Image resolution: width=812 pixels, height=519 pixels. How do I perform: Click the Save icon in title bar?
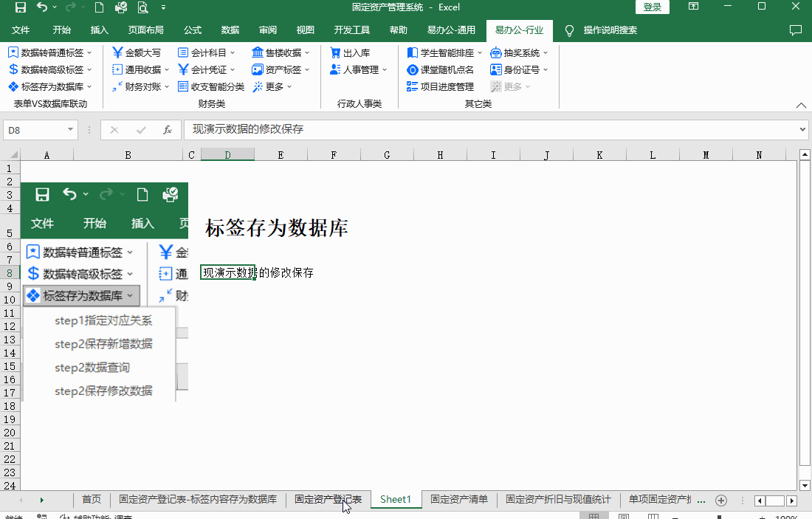click(20, 7)
